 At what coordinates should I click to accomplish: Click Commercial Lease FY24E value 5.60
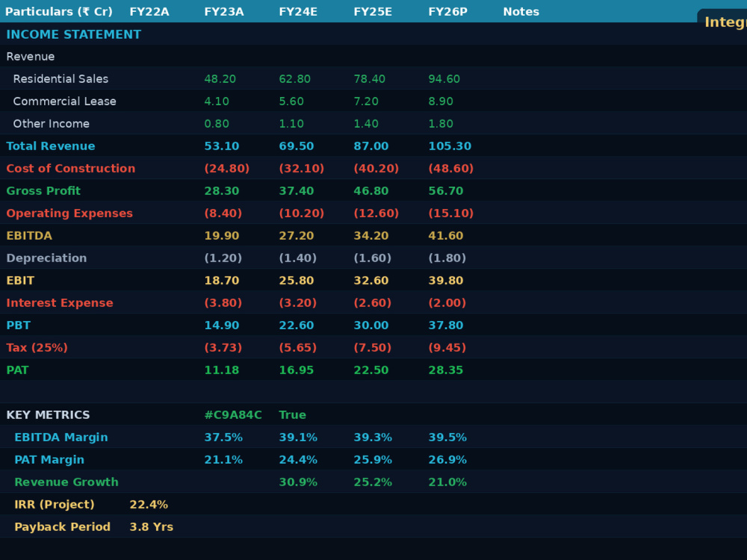click(x=291, y=102)
